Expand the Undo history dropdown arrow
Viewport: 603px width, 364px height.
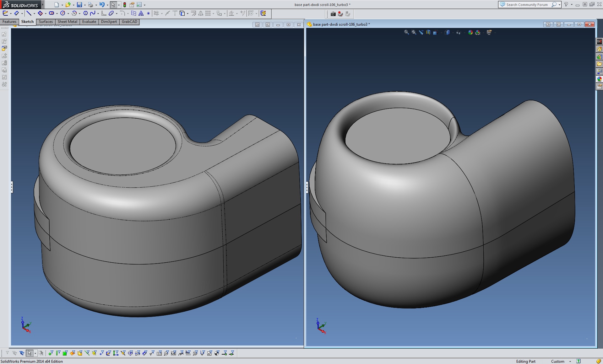point(107,5)
